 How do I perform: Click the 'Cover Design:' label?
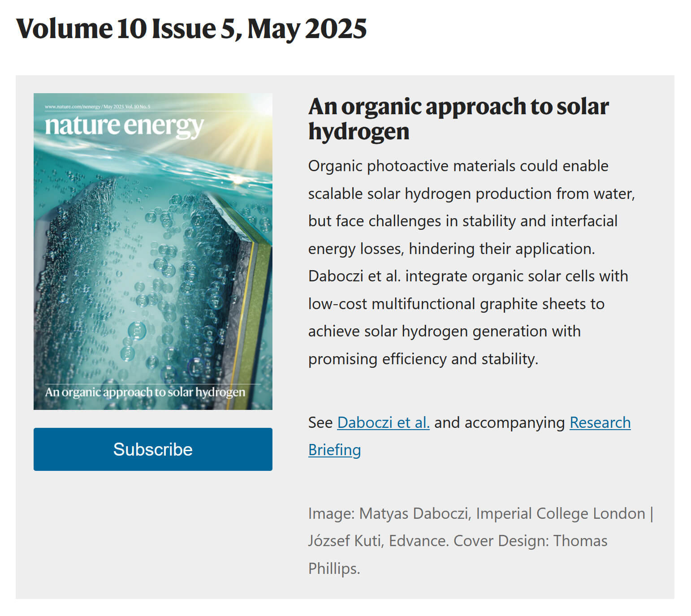[501, 541]
